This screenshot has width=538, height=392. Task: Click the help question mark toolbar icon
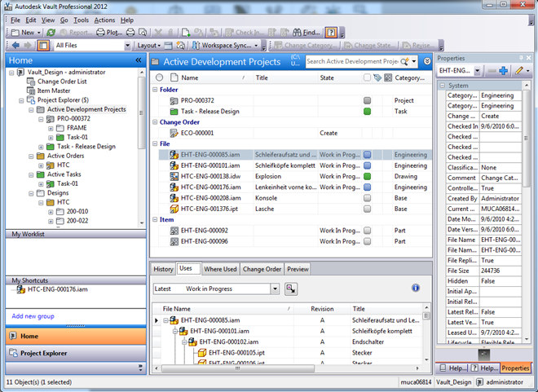(x=331, y=33)
